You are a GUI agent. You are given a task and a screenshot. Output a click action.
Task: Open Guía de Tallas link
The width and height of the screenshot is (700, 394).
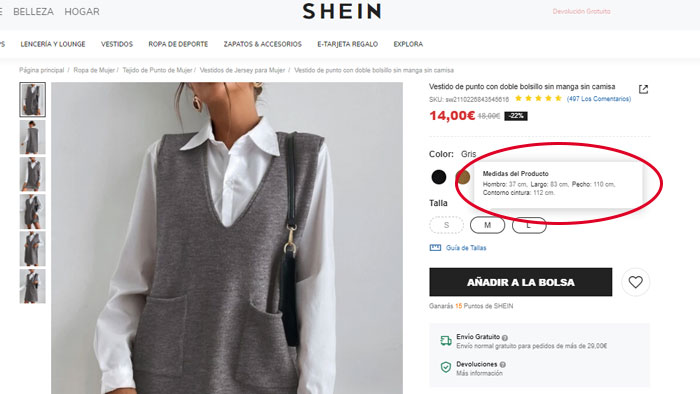[x=466, y=248]
